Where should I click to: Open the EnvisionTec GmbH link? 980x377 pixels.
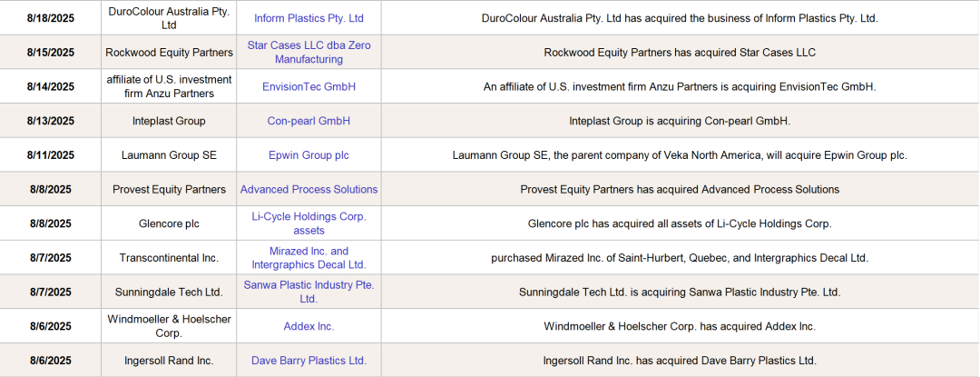tap(309, 87)
